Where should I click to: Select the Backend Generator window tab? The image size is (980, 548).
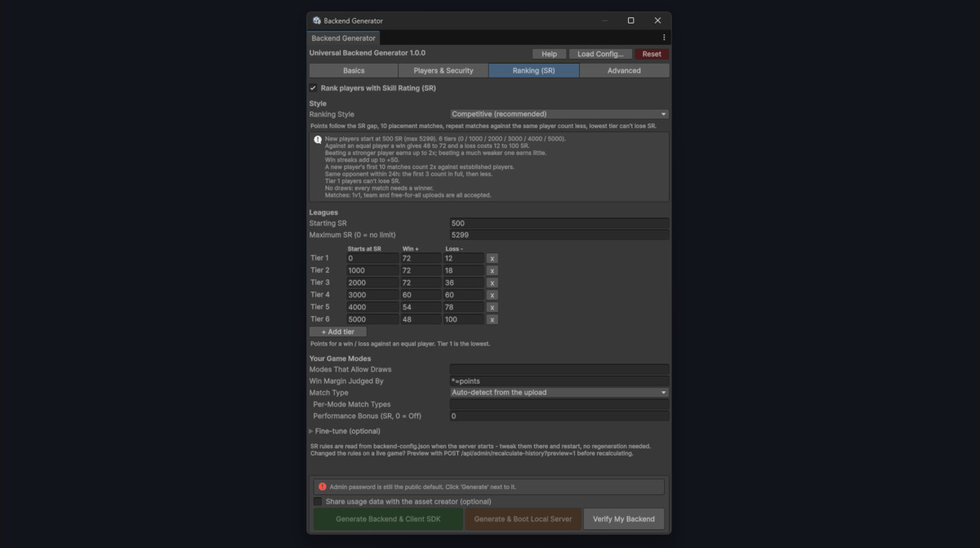344,38
